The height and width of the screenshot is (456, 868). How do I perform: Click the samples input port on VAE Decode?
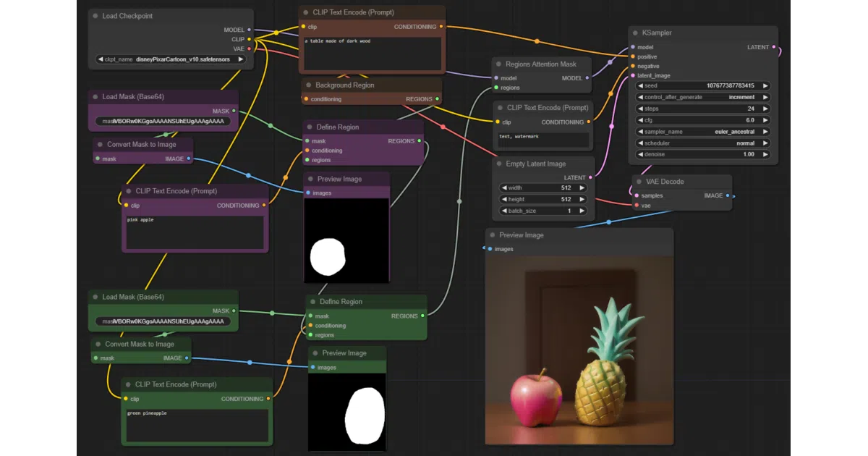click(x=637, y=195)
